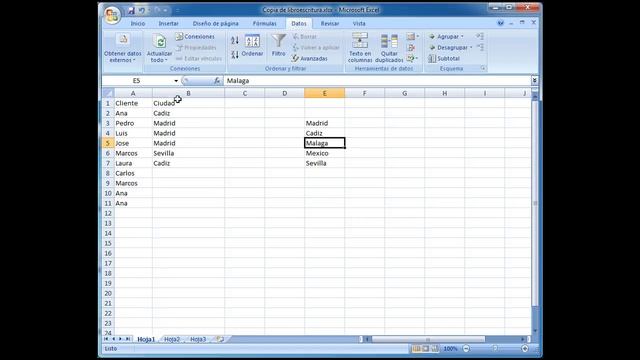Click the Actualizar todo refresh icon
Image resolution: width=640 pixels, height=360 pixels.
tap(160, 41)
